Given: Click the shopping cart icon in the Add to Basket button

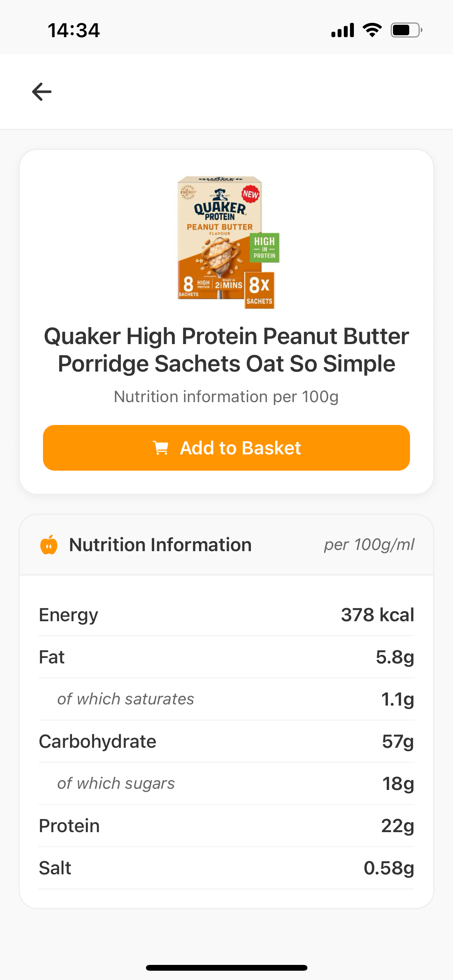Looking at the screenshot, I should (x=161, y=448).
